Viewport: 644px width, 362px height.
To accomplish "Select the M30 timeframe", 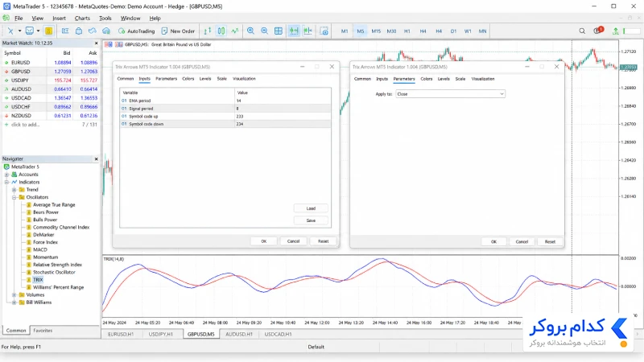I will tap(391, 31).
